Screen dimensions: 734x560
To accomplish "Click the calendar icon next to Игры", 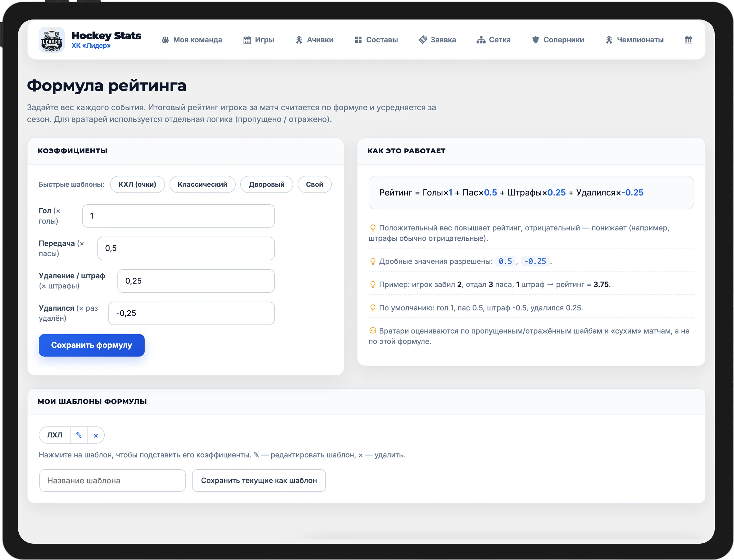I will click(x=247, y=40).
